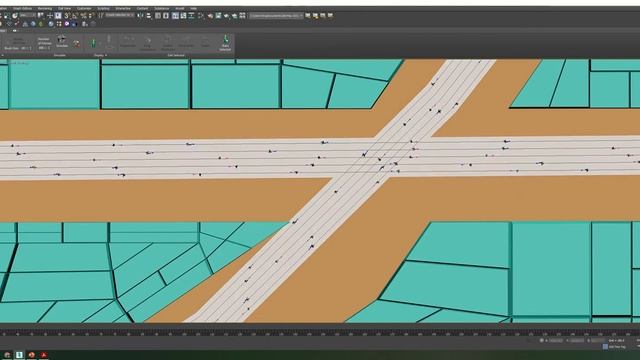Image resolution: width=640 pixels, height=360 pixels.
Task: Toggle Spinner Snap in main toolbar
Action: point(91,16)
